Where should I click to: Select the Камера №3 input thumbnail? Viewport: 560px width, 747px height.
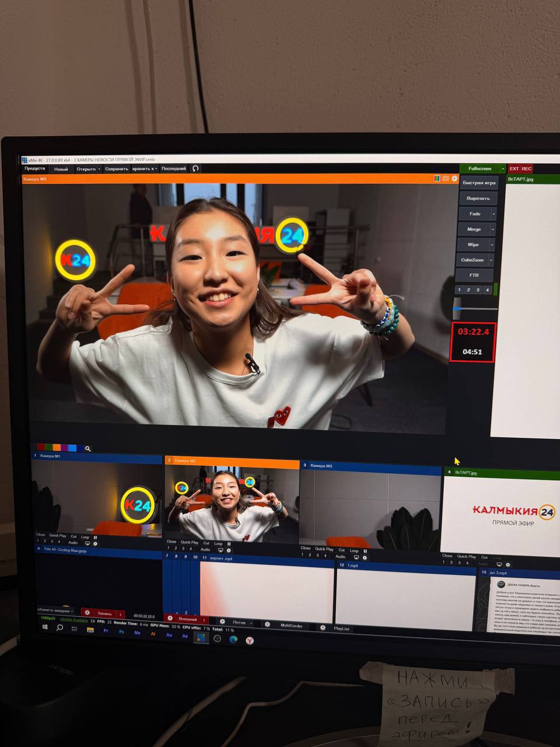tap(370, 506)
